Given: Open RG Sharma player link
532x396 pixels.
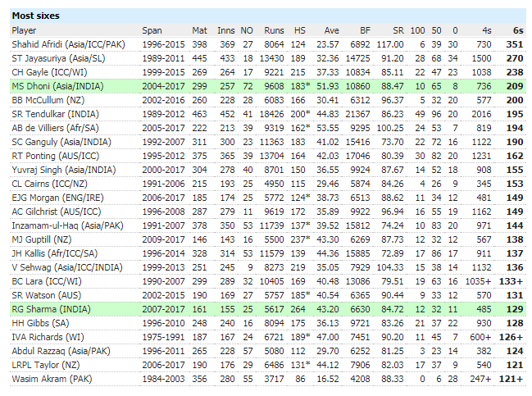Looking at the screenshot, I should [x=51, y=309].
